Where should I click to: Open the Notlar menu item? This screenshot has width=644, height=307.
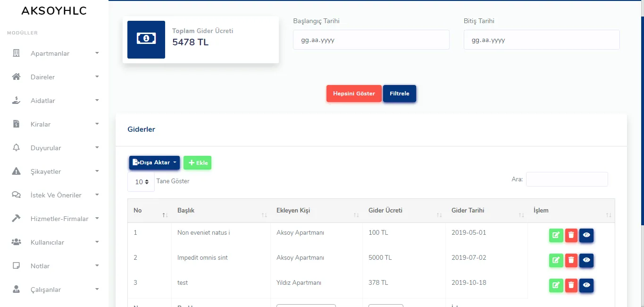[x=54, y=266]
